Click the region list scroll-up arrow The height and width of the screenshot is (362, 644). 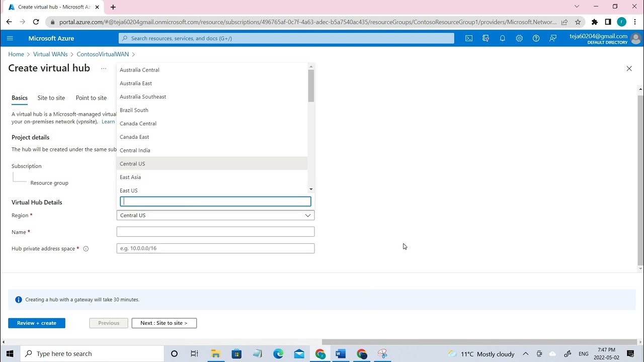pos(311,66)
